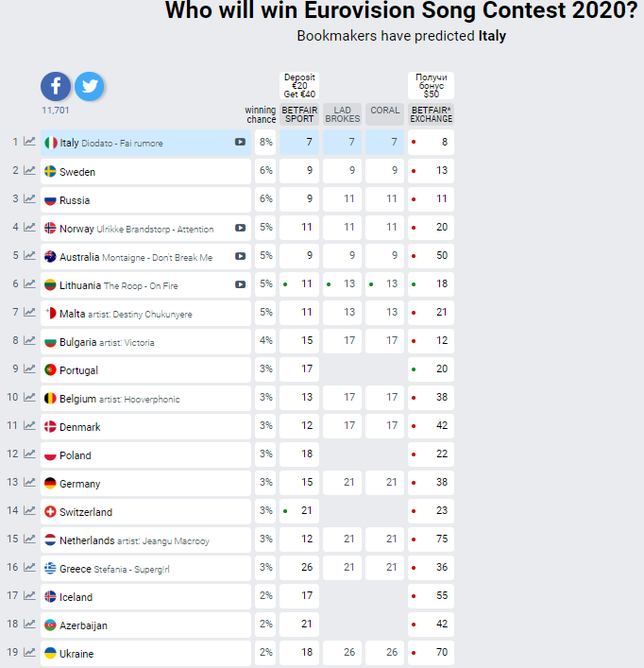
Task: Click Netherlands' Betfair Exchange odds of 75
Action: tap(431, 539)
